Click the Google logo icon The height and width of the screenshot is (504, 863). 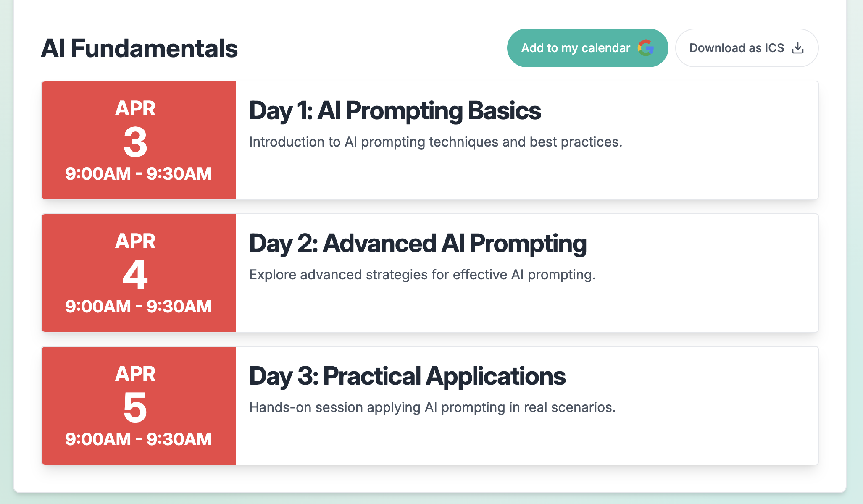point(646,48)
